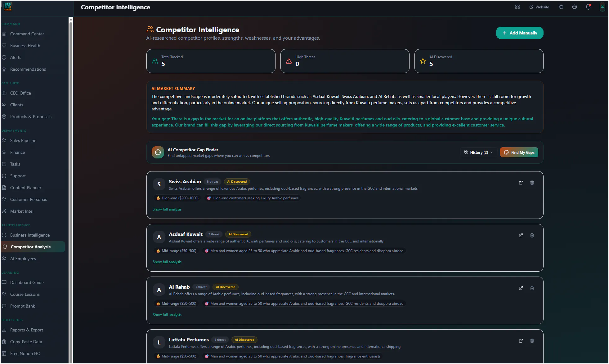Open Business Health page
The image size is (609, 364).
[x=33, y=46]
